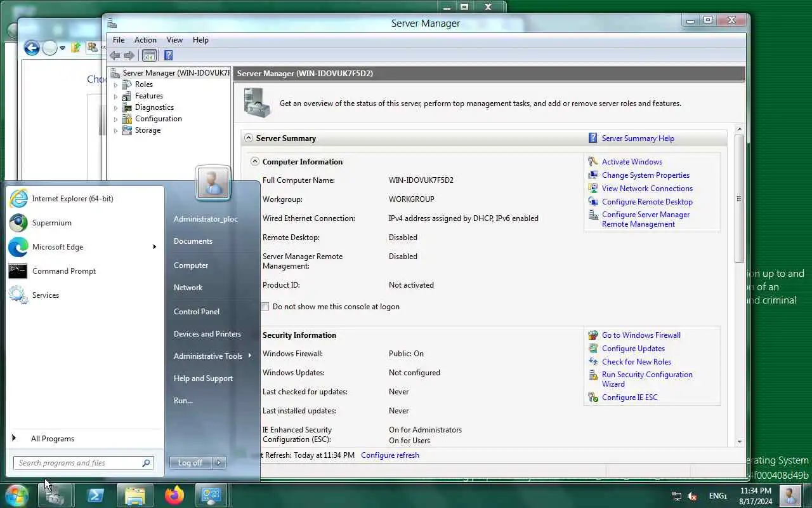Click the Back arrow in Server Manager toolbar
Viewport: 812px width, 508px height.
[x=115, y=55]
